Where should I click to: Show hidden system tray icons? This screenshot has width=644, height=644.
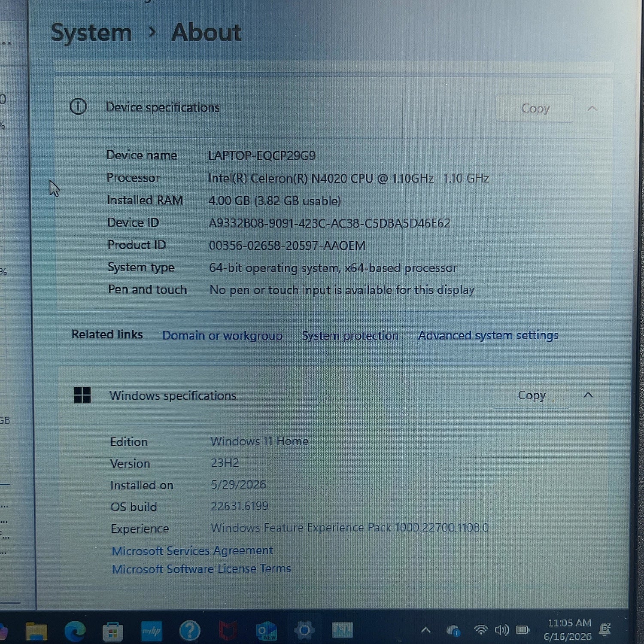point(425,630)
